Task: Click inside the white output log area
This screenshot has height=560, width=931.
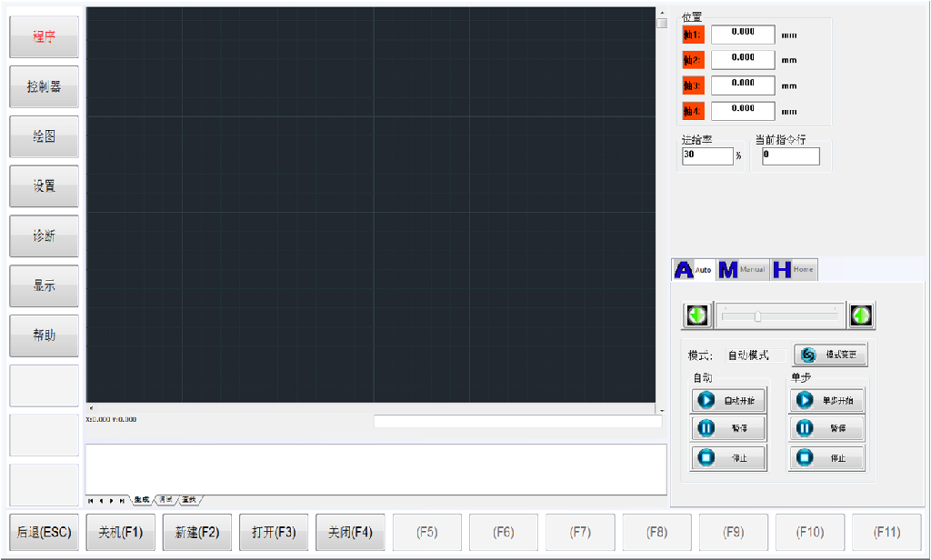Action: 375,469
